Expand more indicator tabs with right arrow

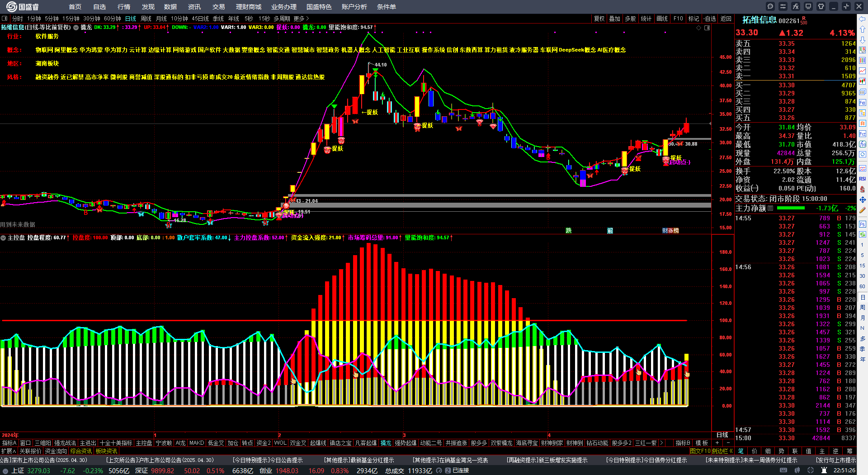pos(661,443)
